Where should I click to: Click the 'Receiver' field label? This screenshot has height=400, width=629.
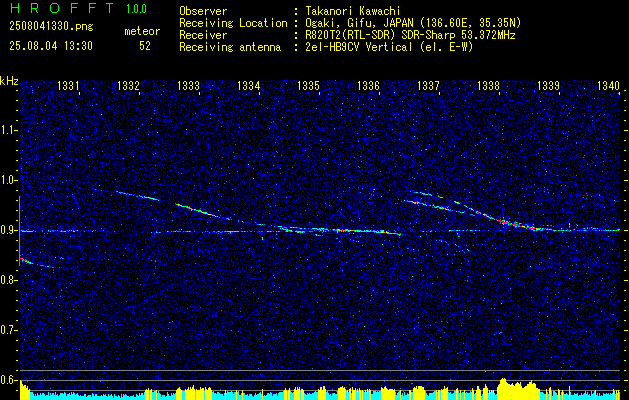tap(203, 35)
